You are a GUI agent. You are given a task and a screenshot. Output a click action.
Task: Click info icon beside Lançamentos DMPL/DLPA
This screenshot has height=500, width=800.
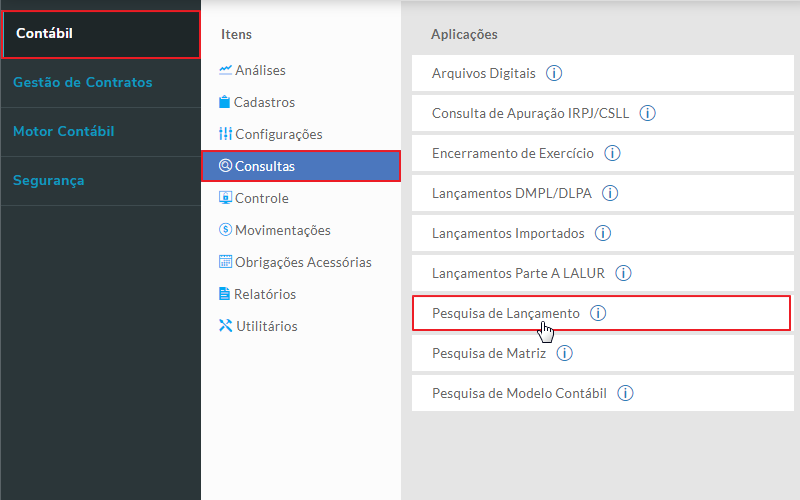tap(610, 193)
